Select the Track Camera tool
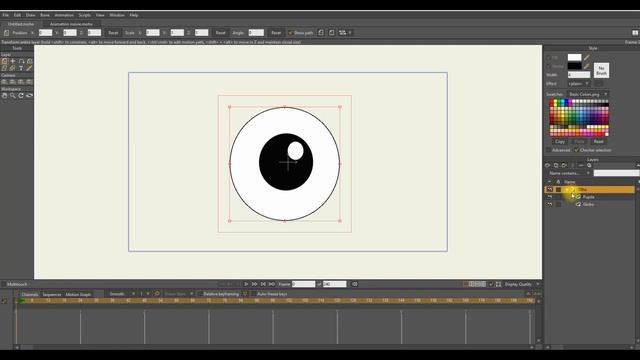This screenshot has width=640, height=360. point(4,82)
